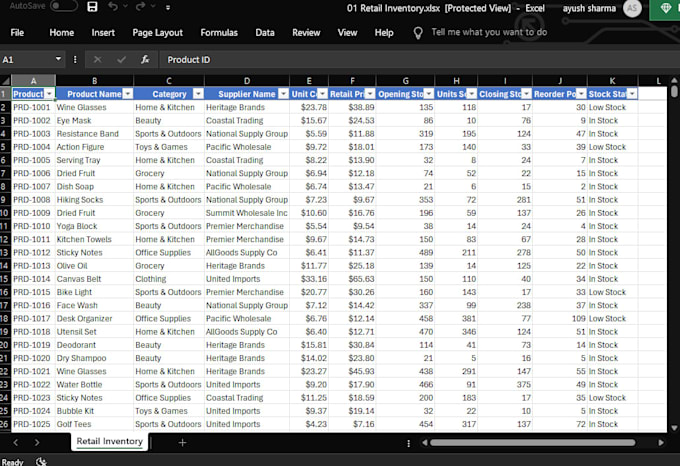680x466 pixels.
Task: Open the Units Sold filter dropdown
Action: [472, 94]
